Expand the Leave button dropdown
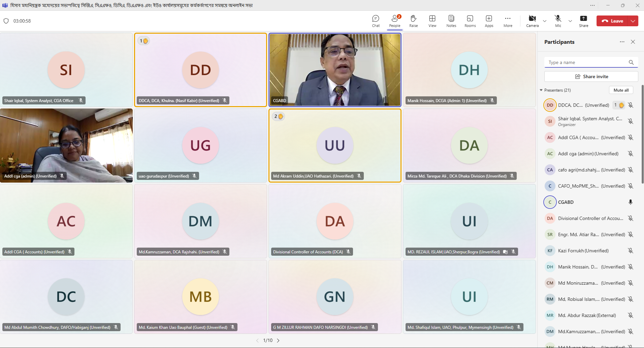Viewport: 644px width, 348px height. click(x=633, y=21)
